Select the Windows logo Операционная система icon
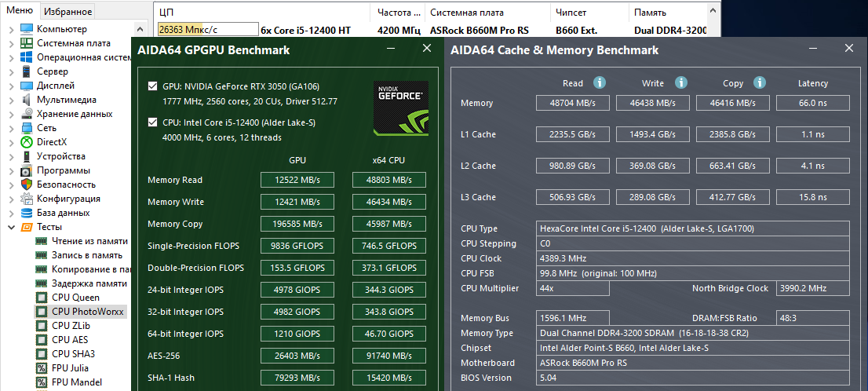 (x=26, y=57)
